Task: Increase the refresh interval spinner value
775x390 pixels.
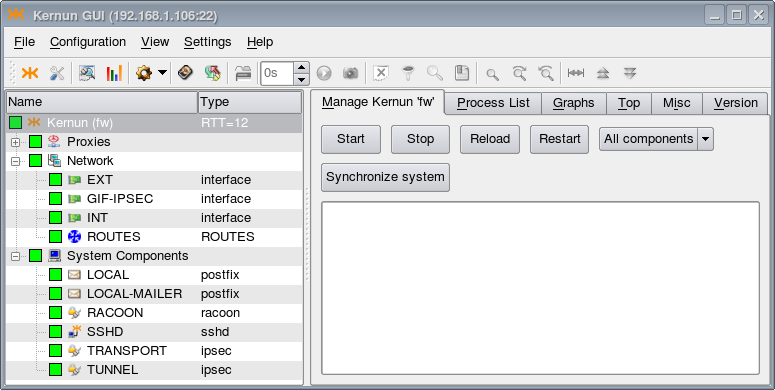Action: point(301,67)
